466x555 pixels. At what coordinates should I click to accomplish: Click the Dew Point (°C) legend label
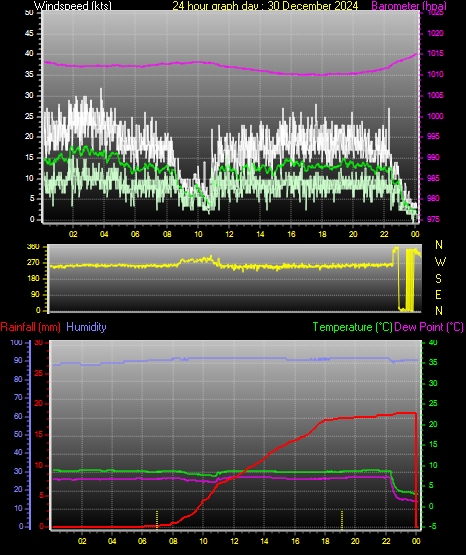click(x=429, y=327)
